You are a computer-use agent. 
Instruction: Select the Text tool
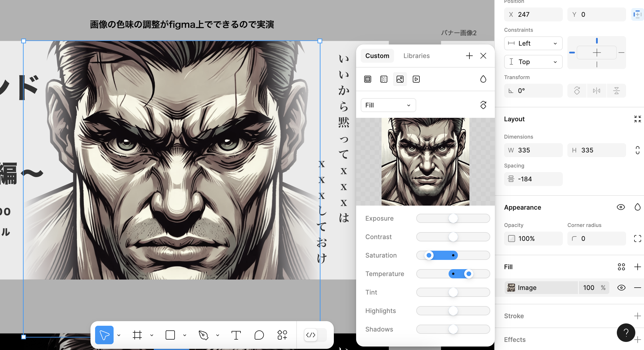click(236, 335)
